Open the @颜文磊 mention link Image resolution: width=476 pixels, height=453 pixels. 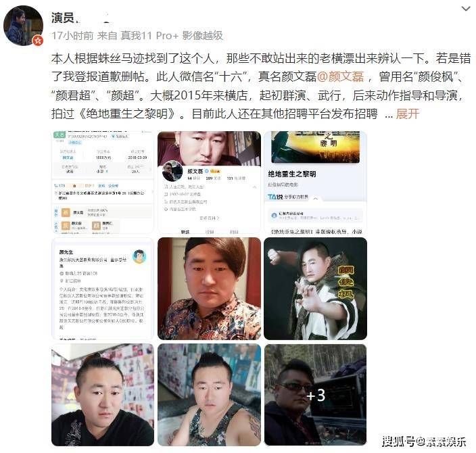click(340, 76)
